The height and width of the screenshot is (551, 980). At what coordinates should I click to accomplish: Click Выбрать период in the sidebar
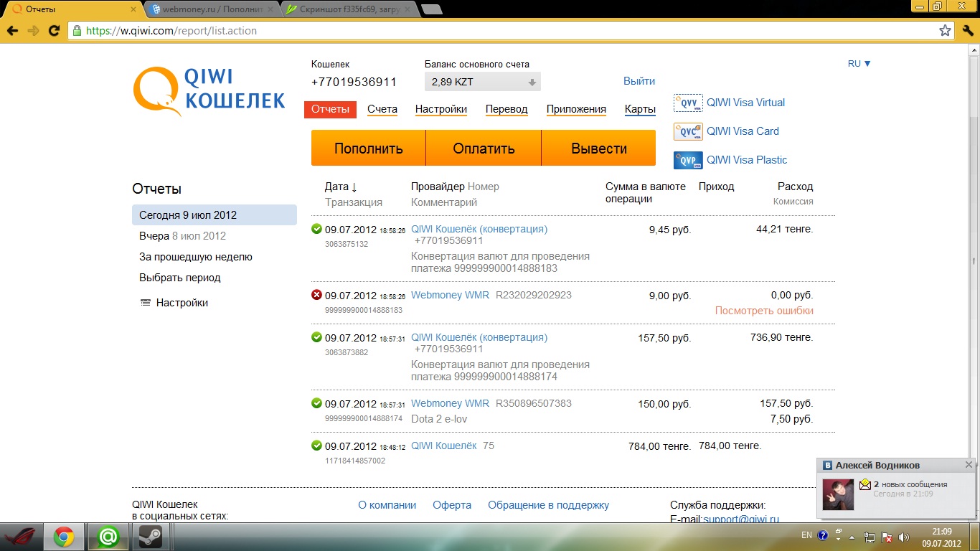[x=180, y=278]
